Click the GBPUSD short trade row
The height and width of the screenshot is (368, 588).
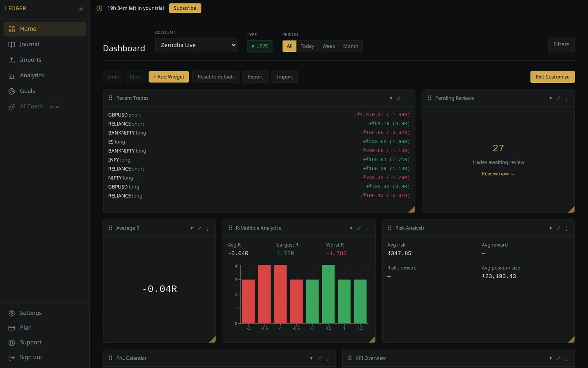pyautogui.click(x=259, y=115)
